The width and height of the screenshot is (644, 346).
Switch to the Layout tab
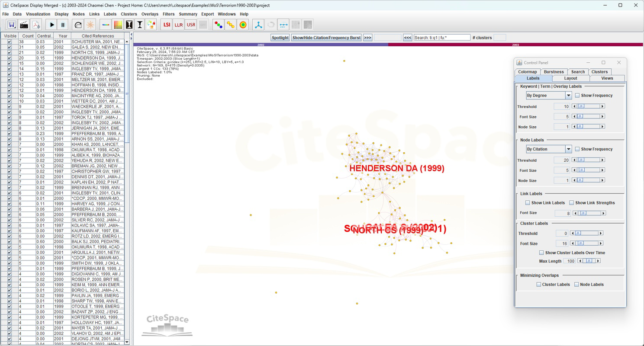click(x=571, y=78)
